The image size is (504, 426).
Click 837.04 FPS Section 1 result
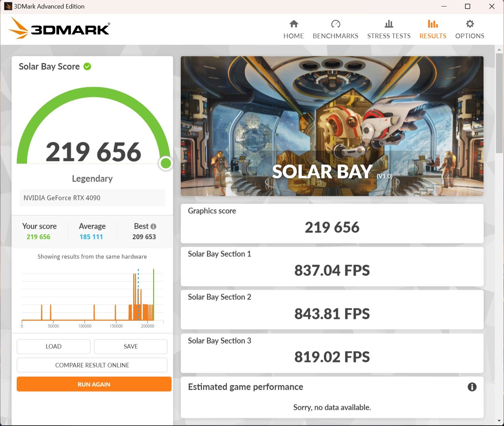click(332, 270)
